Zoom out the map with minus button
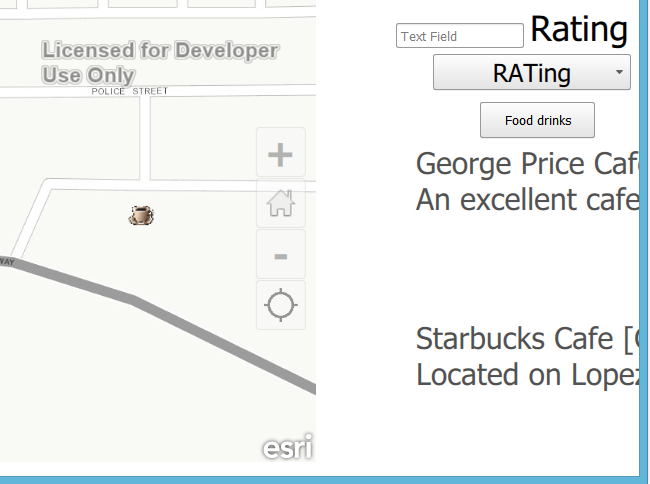Viewport: 650px width, 484px height. 281,254
